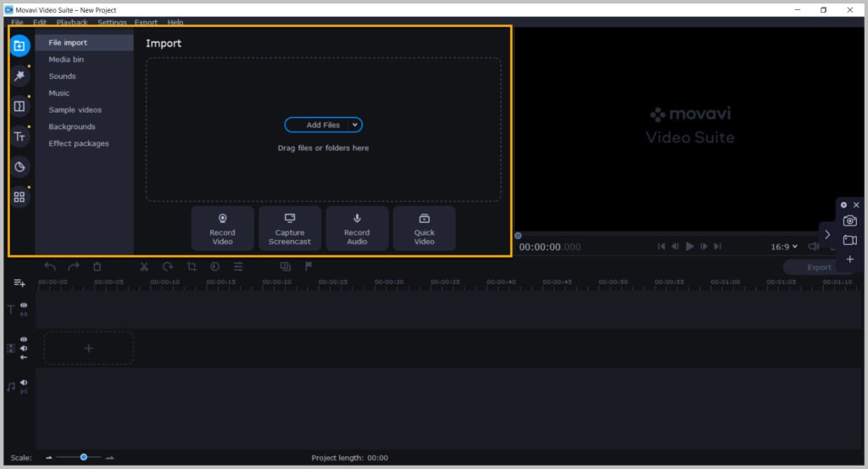Mute preview volume speaker icon

[x=813, y=247]
